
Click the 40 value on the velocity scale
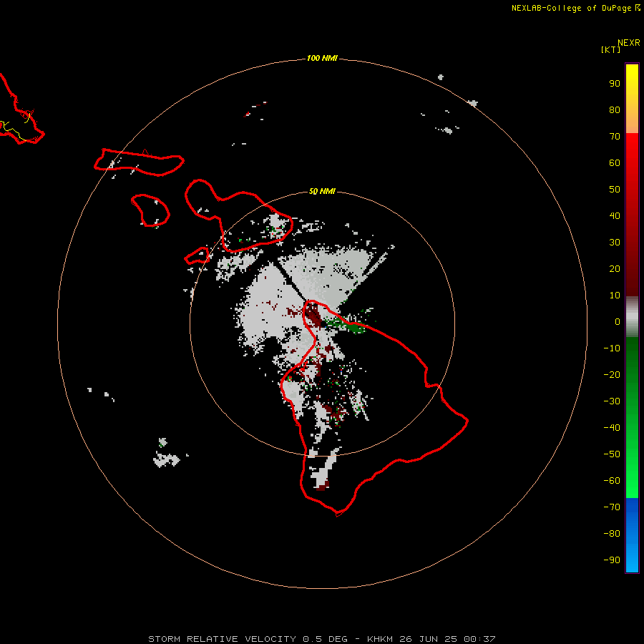(x=615, y=216)
